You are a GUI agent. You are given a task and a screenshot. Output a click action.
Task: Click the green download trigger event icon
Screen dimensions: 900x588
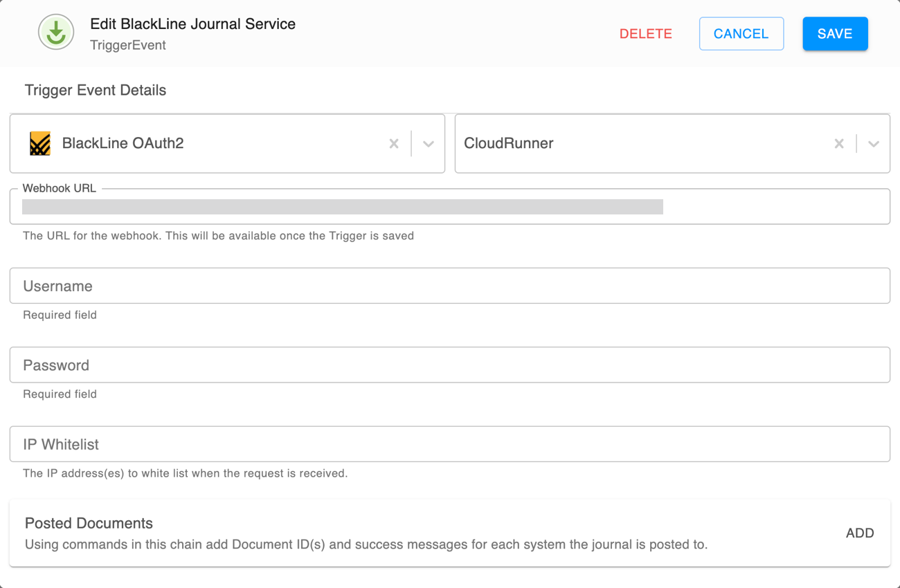56,33
